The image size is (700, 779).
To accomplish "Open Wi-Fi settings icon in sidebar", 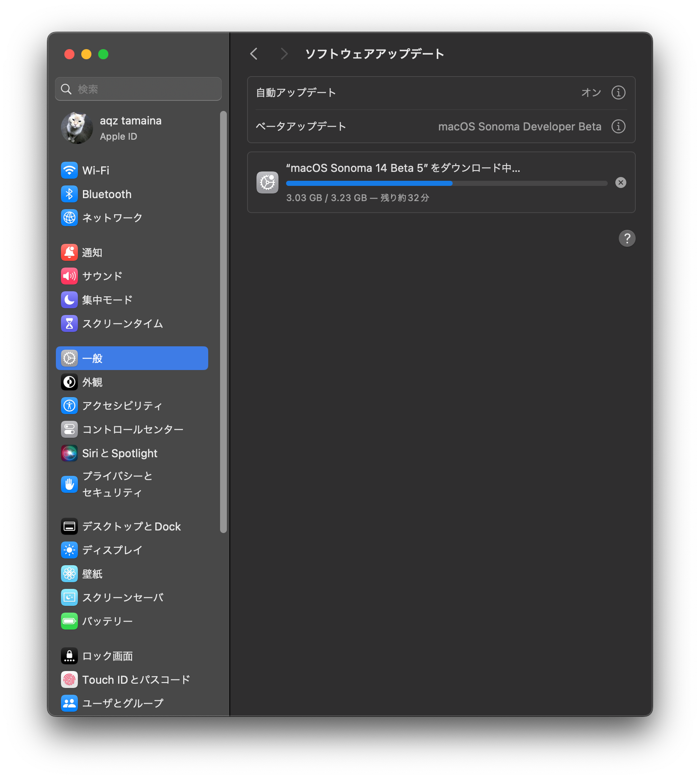I will pyautogui.click(x=69, y=171).
